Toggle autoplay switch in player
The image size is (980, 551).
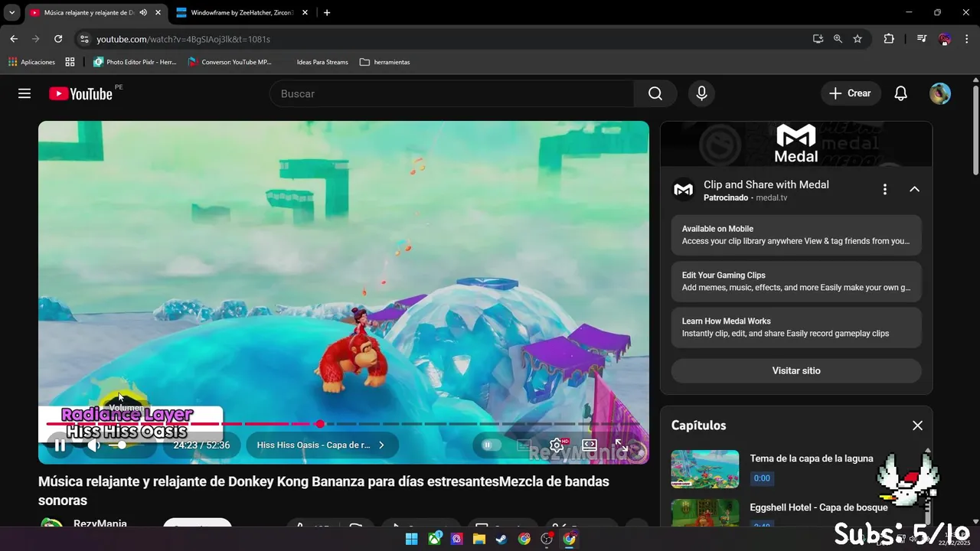click(491, 445)
